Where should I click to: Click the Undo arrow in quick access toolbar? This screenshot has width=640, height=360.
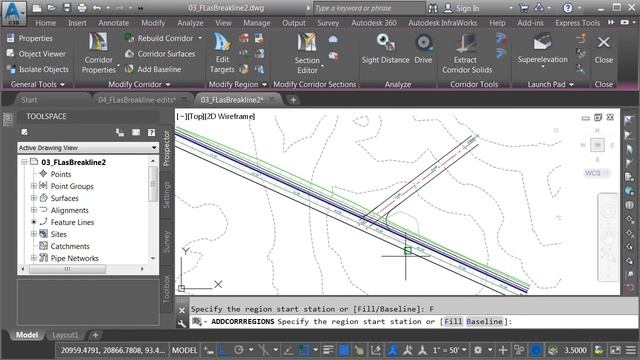coord(97,8)
